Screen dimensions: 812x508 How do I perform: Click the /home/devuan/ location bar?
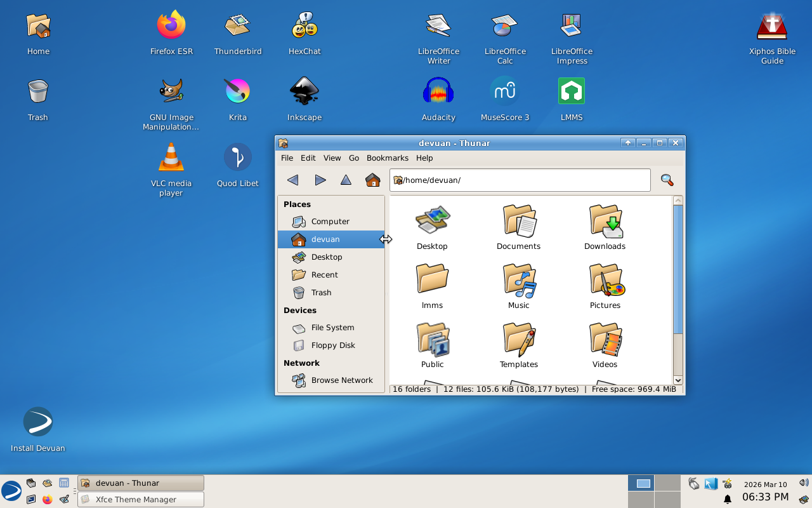tap(520, 180)
